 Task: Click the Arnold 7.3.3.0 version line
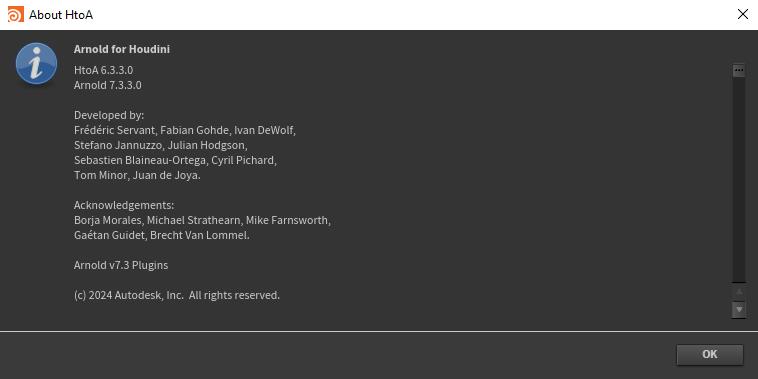pos(108,85)
